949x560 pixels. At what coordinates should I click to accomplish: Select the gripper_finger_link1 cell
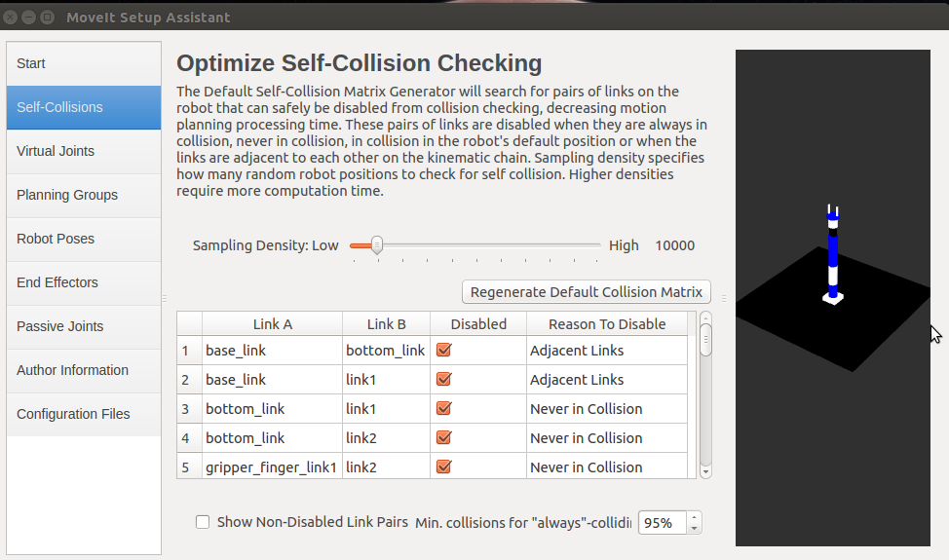point(273,467)
